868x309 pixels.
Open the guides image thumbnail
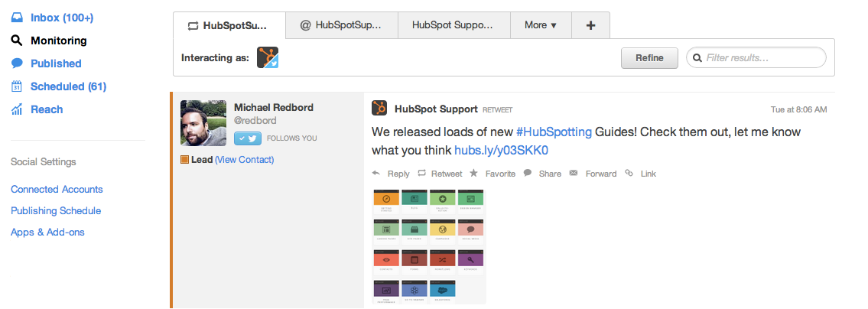pyautogui.click(x=428, y=246)
